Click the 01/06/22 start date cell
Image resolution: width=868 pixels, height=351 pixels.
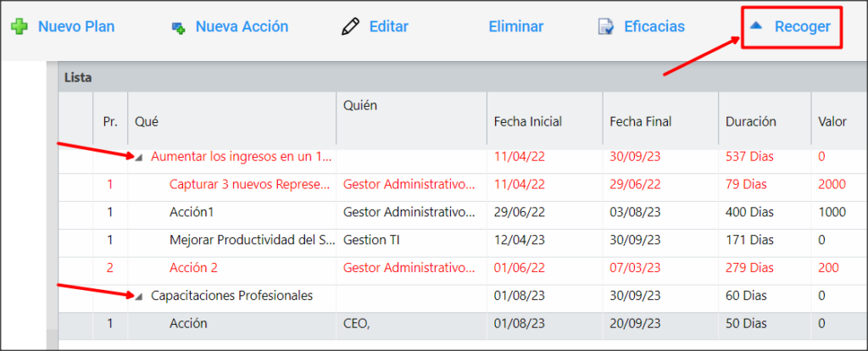click(520, 268)
